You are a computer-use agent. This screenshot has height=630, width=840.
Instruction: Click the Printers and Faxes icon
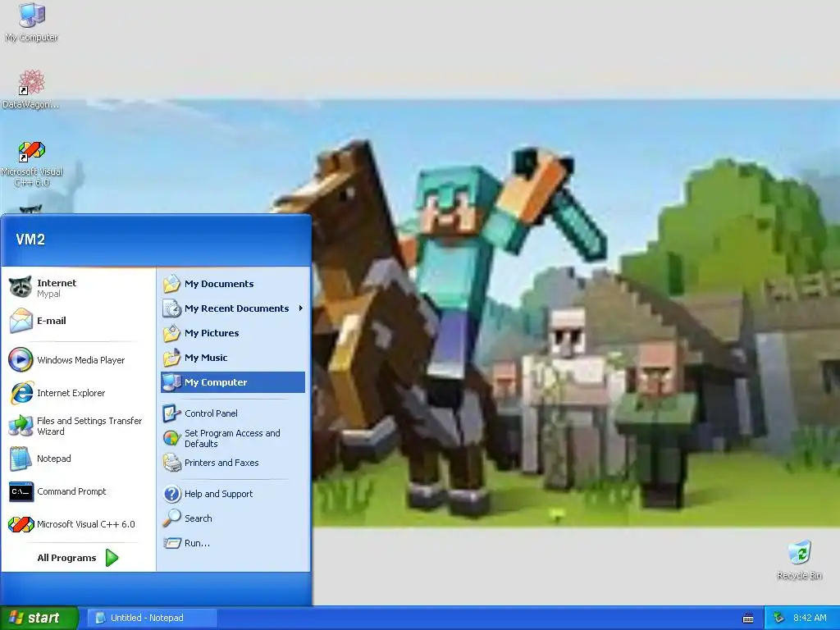(172, 463)
